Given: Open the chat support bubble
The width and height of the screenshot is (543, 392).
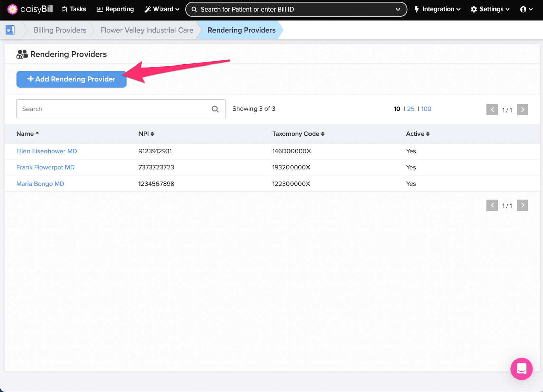Looking at the screenshot, I should [521, 369].
